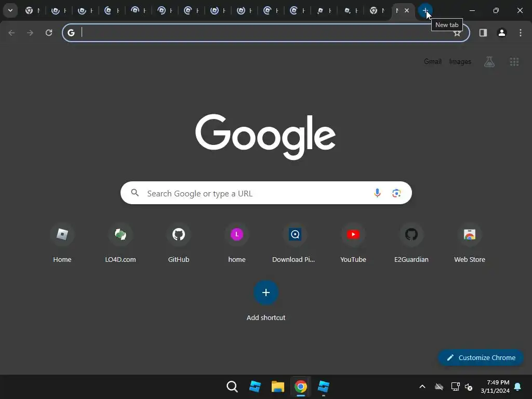Image resolution: width=532 pixels, height=399 pixels.
Task: Open File Explorer from the taskbar
Action: click(278, 387)
